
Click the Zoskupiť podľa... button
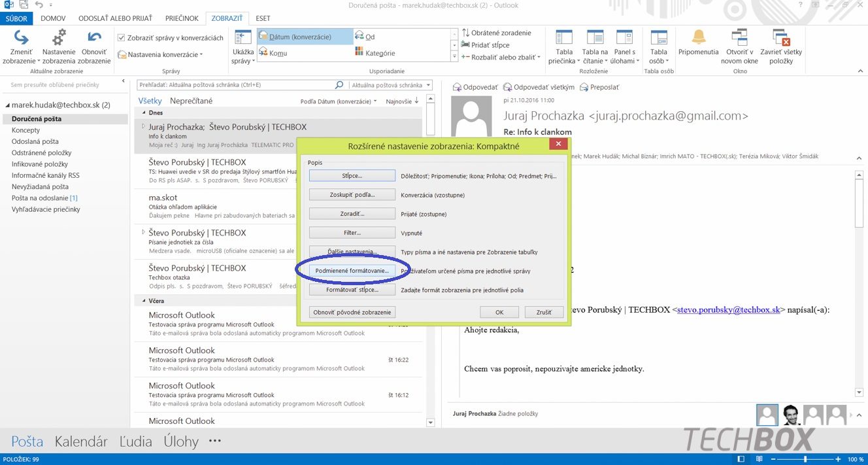pyautogui.click(x=352, y=195)
